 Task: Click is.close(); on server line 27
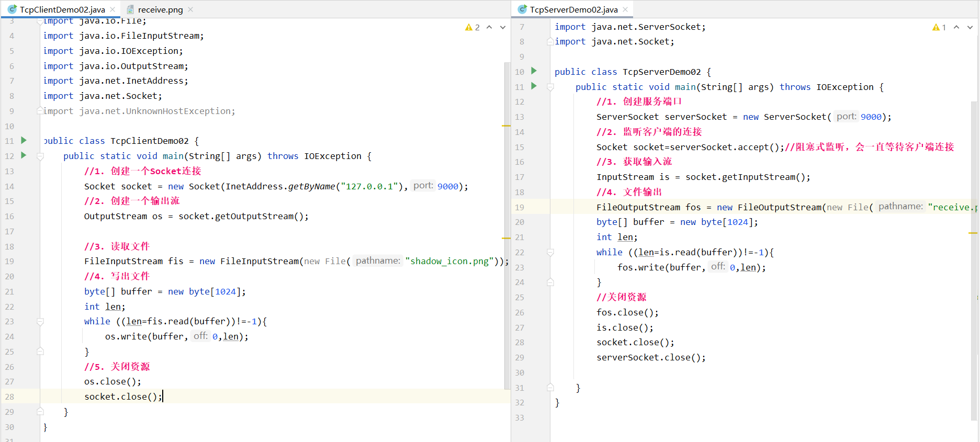(625, 327)
